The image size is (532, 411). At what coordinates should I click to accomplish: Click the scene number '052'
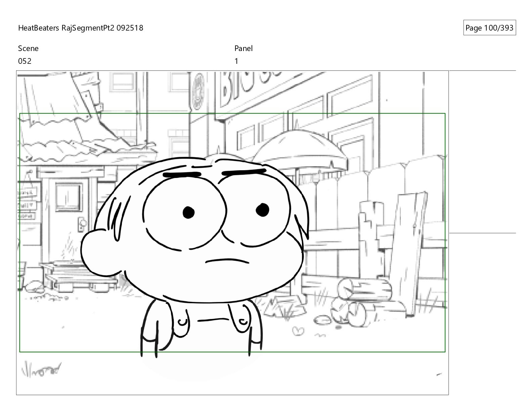coord(25,61)
